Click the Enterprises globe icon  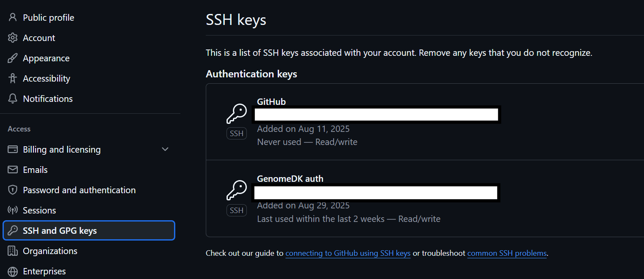tap(13, 271)
